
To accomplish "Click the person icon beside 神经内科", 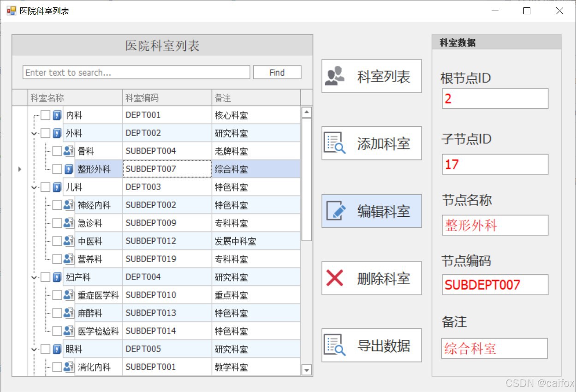I will 68,205.
